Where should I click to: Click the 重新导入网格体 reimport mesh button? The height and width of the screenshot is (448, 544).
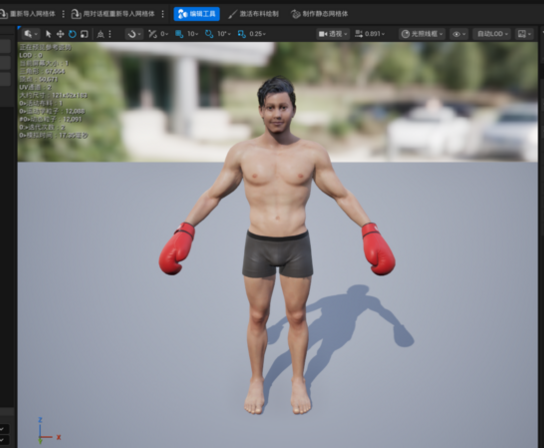click(28, 14)
